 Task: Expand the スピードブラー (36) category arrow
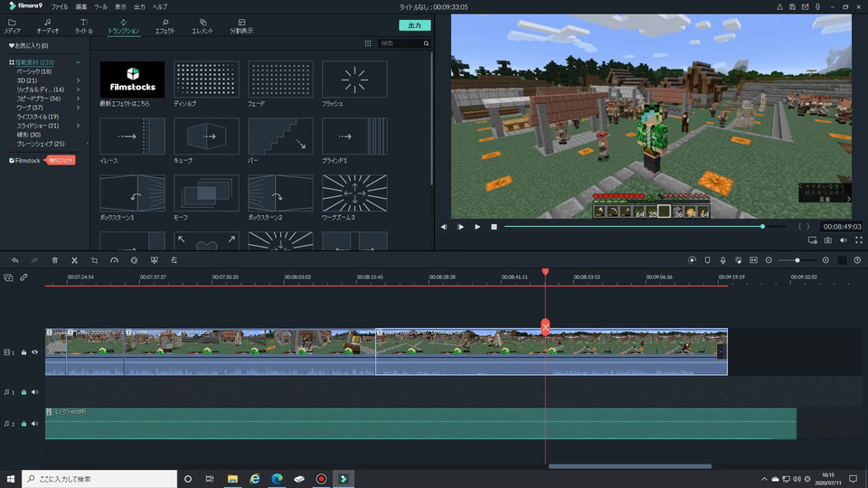(78, 99)
